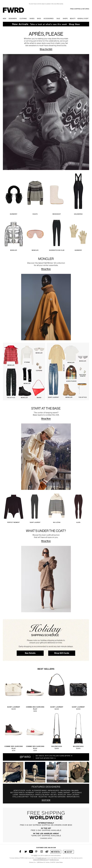Screen dimensions: 92x868
Task: Open the CLOTHING menu item
Action: point(23,19)
